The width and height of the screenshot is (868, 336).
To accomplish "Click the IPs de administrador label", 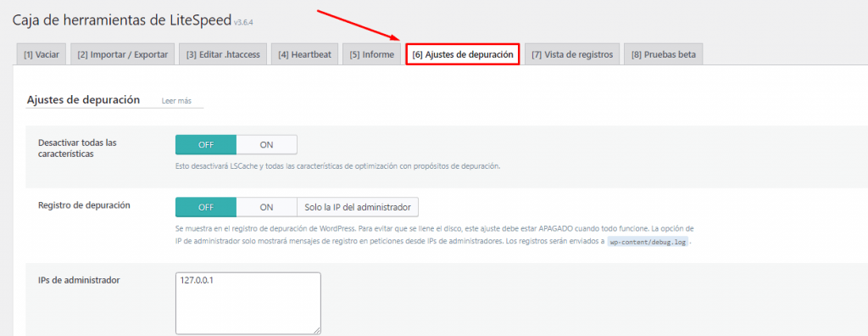I will click(x=79, y=281).
